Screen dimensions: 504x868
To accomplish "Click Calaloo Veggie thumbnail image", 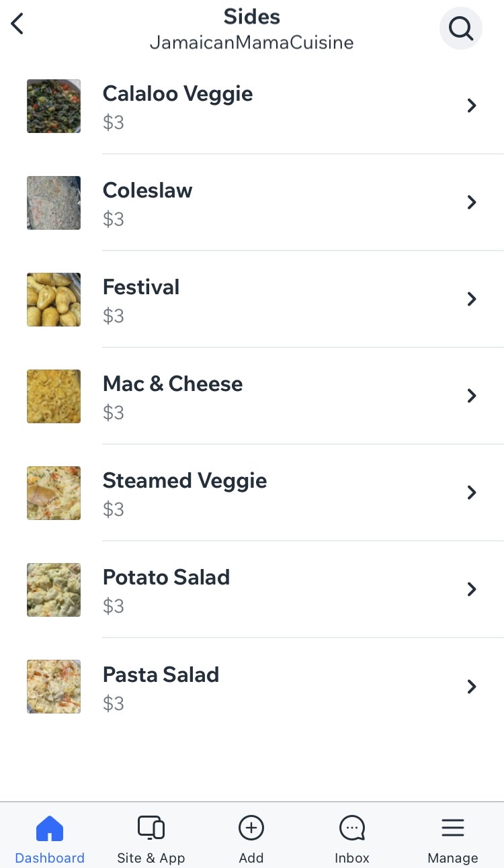I will coord(54,106).
